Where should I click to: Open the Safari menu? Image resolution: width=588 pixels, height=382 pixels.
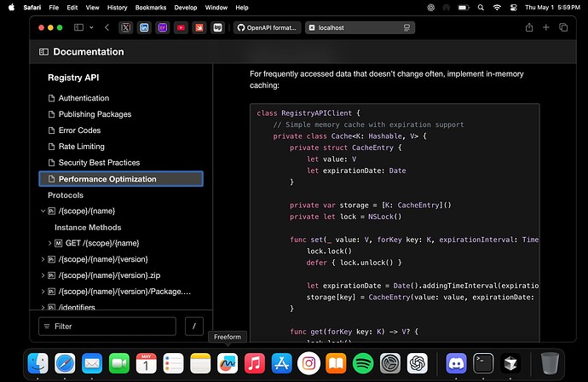[32, 8]
